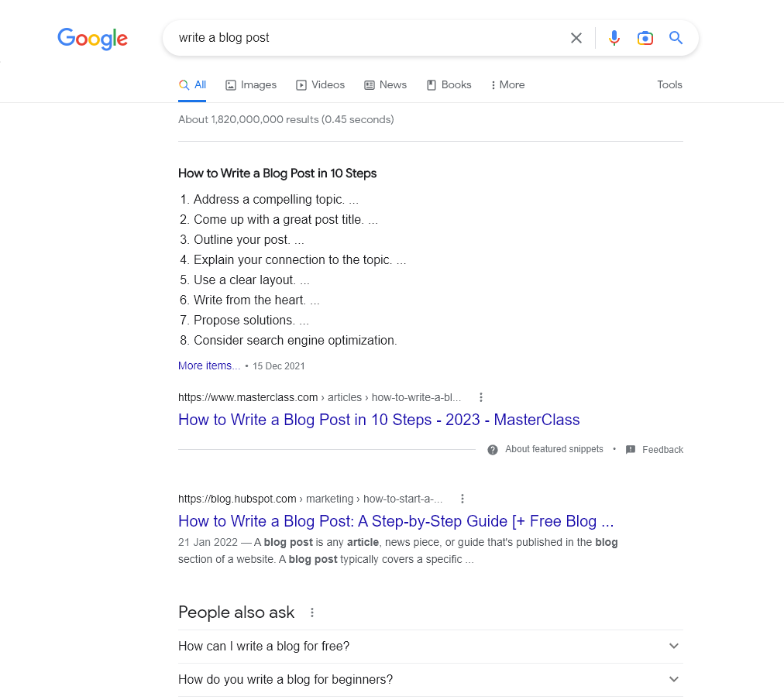
Task: Open Google Lens camera search
Action: click(x=645, y=37)
